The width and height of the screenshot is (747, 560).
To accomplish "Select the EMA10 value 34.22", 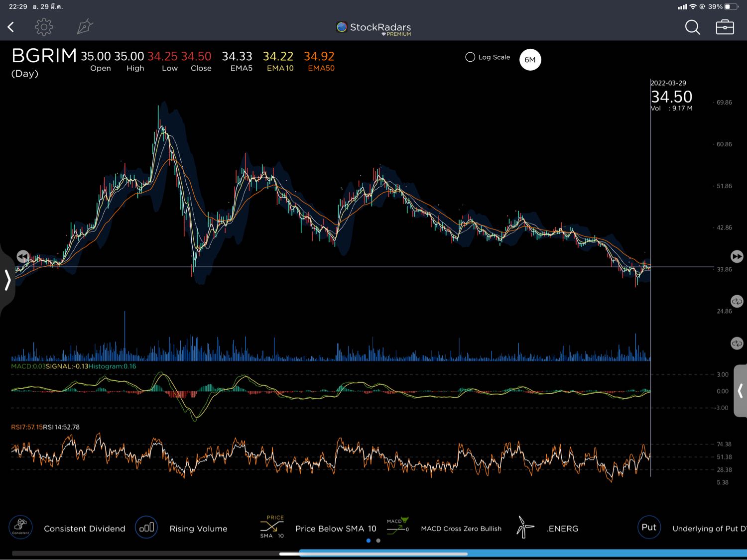I will 278,56.
